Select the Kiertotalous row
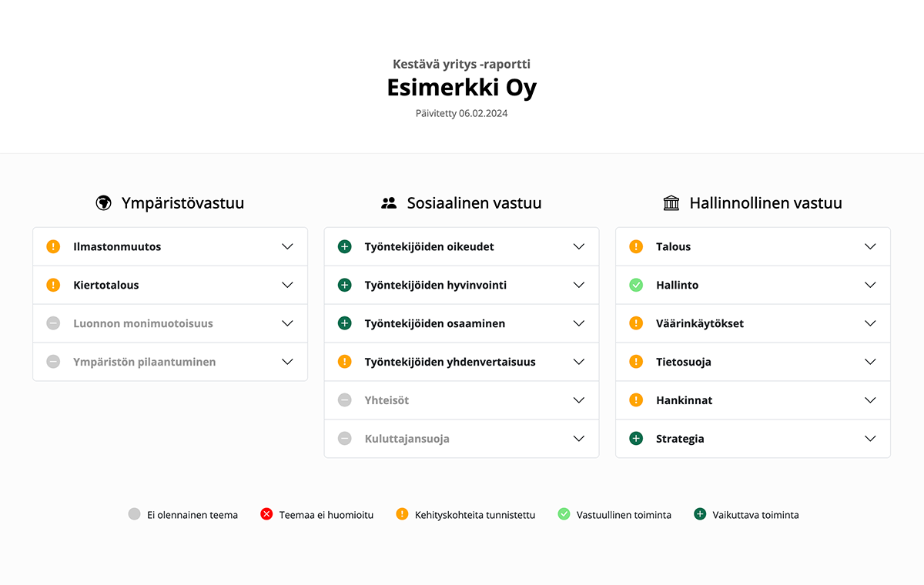Viewport: 924px width, 585px height. coord(169,285)
